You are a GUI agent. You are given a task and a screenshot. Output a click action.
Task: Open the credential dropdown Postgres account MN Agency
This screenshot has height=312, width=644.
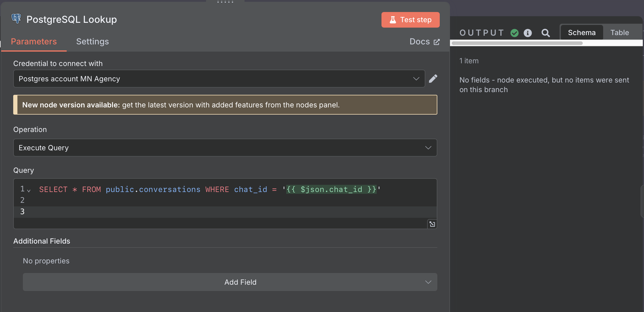[x=219, y=79]
